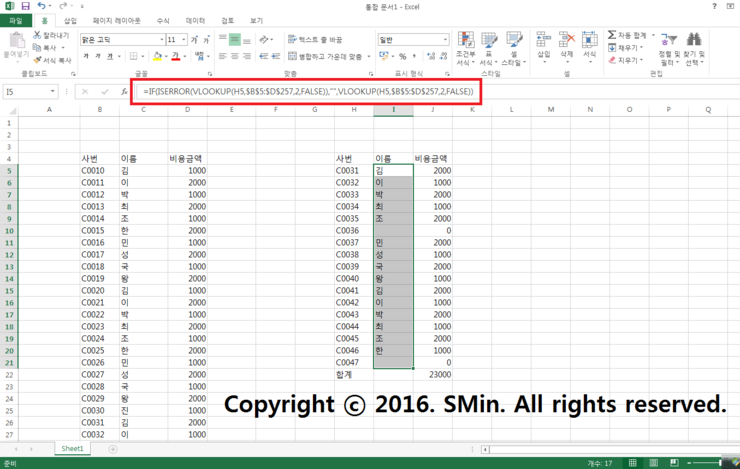Apply the yellow fill color bucket
The height and width of the screenshot is (469, 740).
tap(158, 56)
